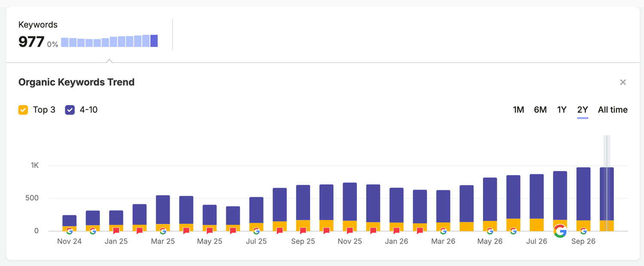Click the Google update icon above Sep 26
The image size is (644, 266).
click(583, 231)
